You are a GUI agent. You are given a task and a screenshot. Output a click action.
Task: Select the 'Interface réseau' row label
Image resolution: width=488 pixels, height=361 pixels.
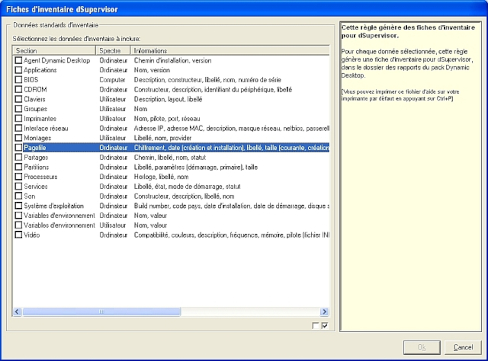pyautogui.click(x=46, y=128)
